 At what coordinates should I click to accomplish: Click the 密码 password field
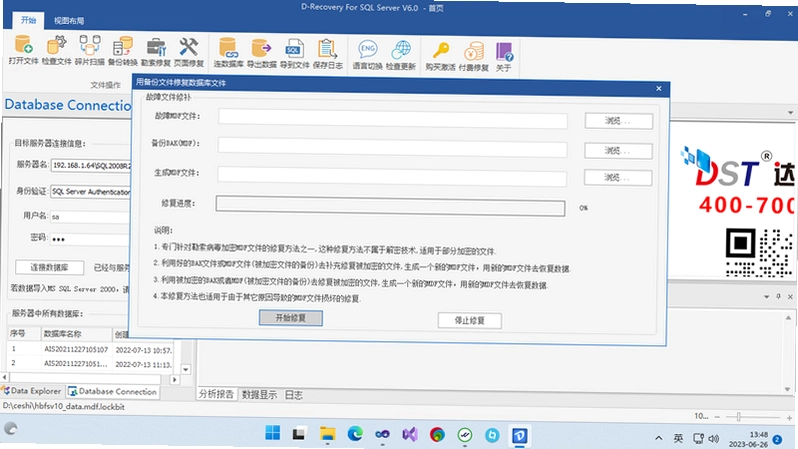90,239
